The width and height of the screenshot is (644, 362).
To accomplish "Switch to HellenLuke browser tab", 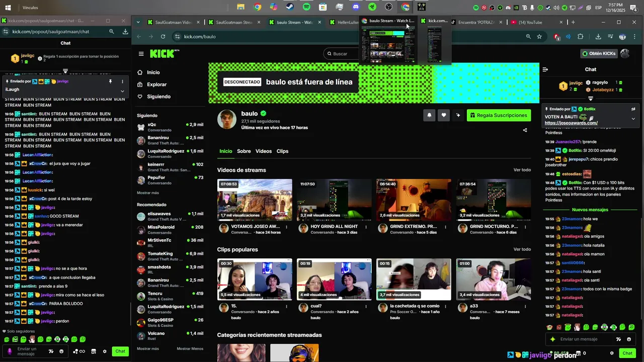I will pos(345,22).
